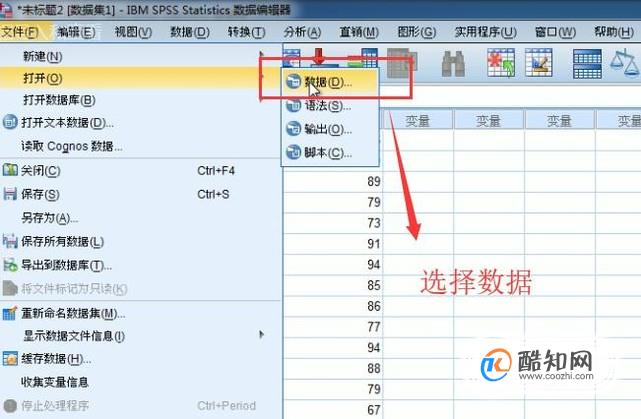
Task: Select Syntax (语法) in Open submenu
Action: click(330, 106)
